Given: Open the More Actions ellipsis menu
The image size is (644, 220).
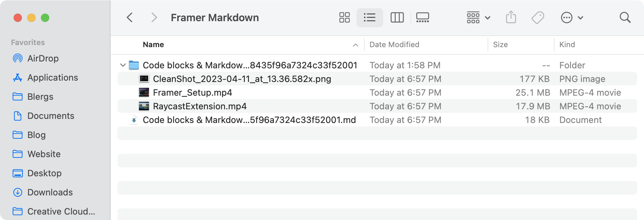Looking at the screenshot, I should (x=572, y=17).
